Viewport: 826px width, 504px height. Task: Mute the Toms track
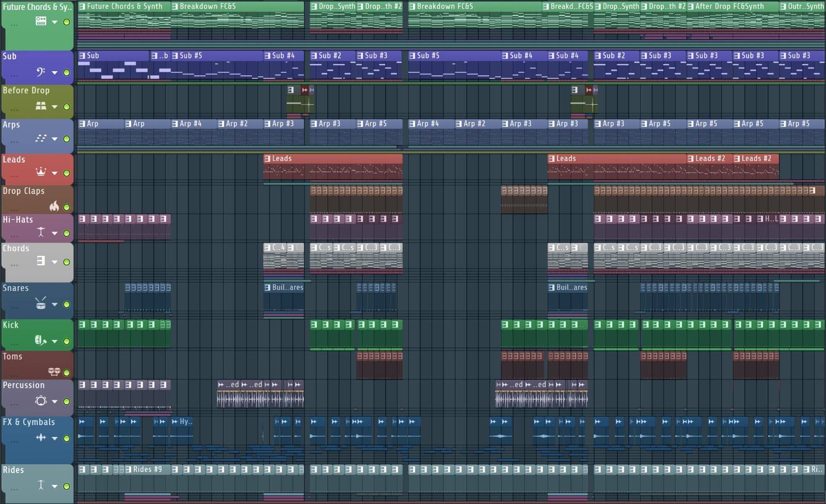tap(66, 372)
